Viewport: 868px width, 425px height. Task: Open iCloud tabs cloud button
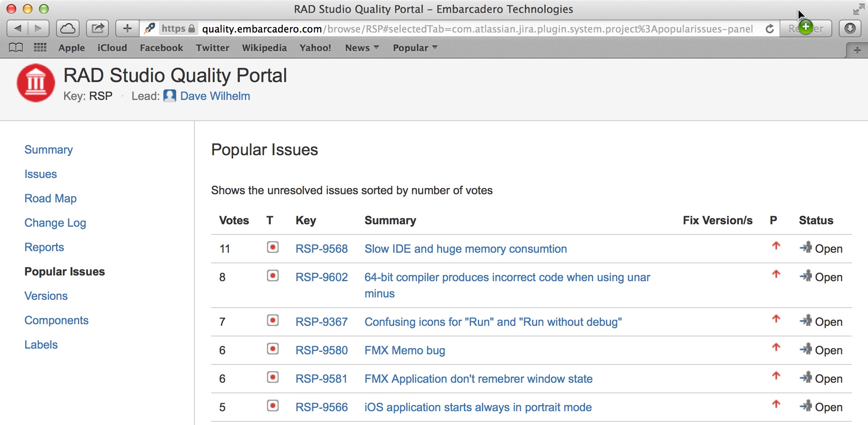(x=68, y=28)
